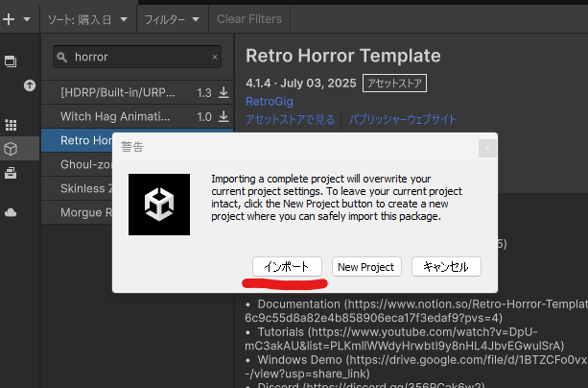Click the Tutorials youtube URL text
Viewport: 588px width, 388px height.
(x=404, y=339)
